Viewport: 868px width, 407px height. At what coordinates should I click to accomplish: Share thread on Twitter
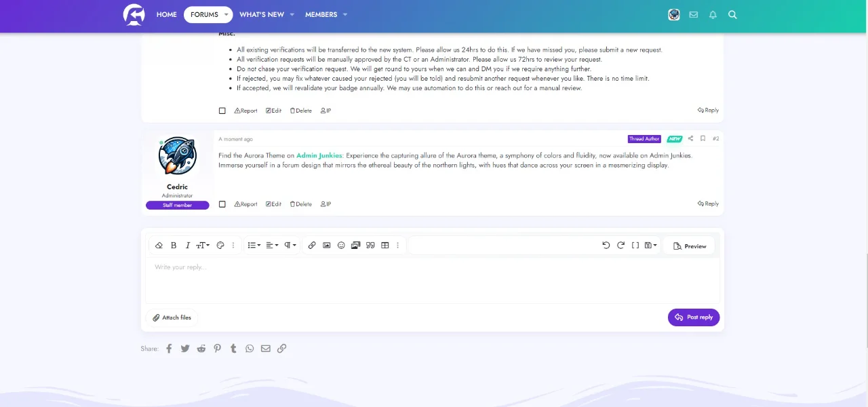pos(185,349)
